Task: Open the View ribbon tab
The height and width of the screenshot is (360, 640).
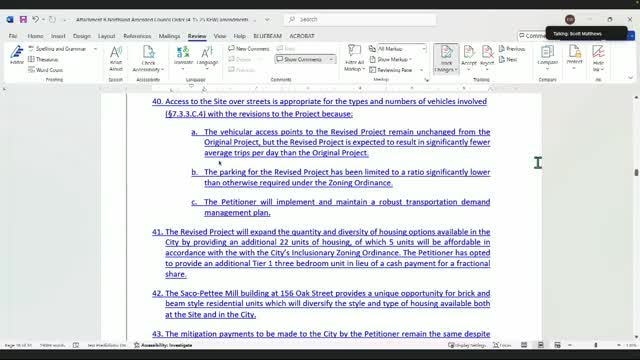Action: (x=220, y=36)
